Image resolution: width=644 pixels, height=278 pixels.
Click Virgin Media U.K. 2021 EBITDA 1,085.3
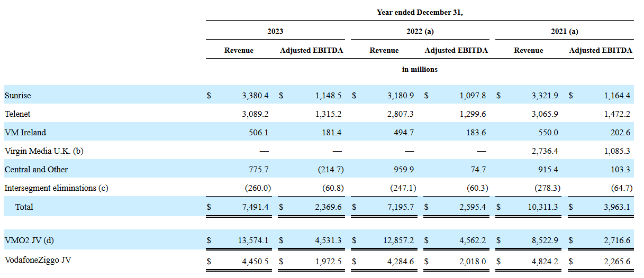pyautogui.click(x=618, y=151)
